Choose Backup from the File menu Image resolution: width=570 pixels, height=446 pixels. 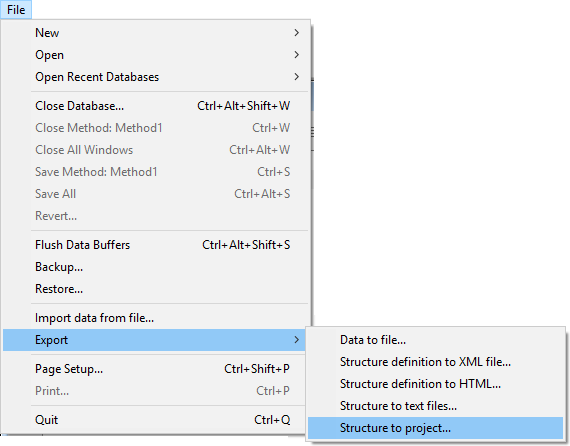(156, 267)
